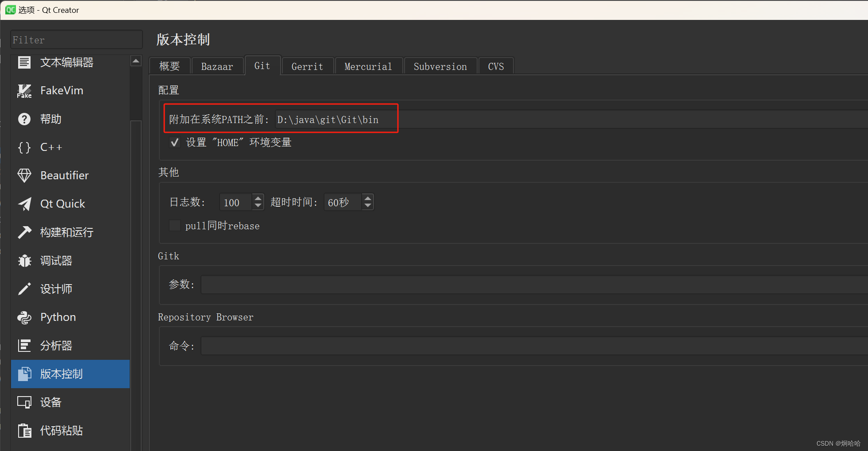868x451 pixels.
Task: Select the 设计师 pencil icon
Action: coord(24,289)
